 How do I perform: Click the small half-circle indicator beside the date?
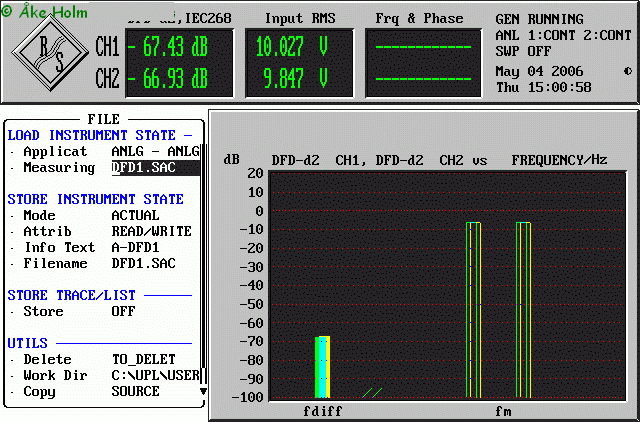coord(628,71)
